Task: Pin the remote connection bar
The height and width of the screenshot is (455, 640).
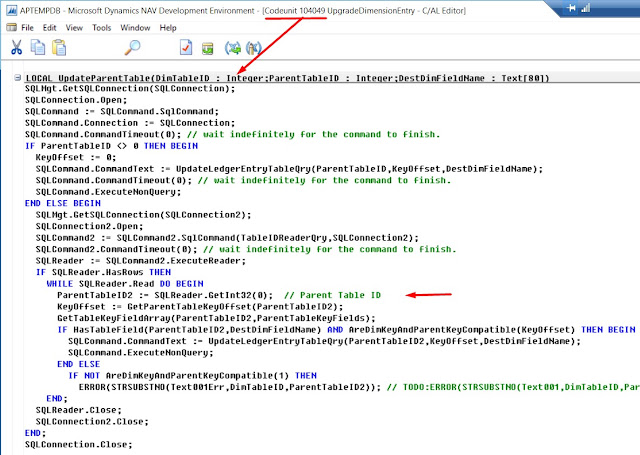Action: tap(571, 8)
